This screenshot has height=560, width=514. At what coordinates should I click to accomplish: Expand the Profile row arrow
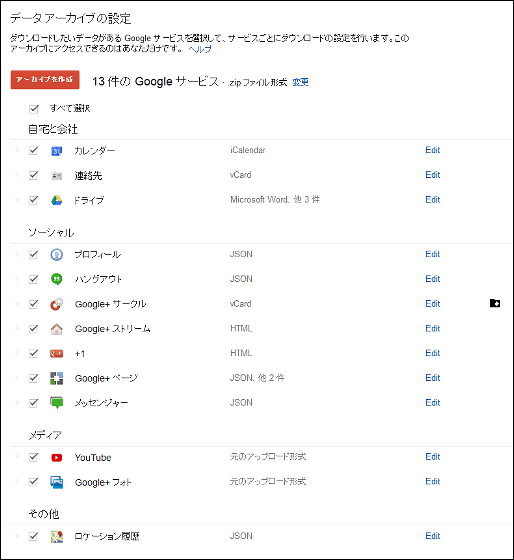(17, 254)
